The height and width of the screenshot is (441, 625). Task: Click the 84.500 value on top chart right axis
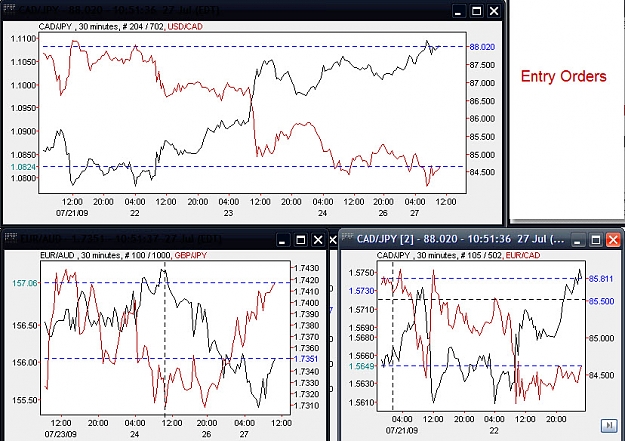(x=482, y=172)
